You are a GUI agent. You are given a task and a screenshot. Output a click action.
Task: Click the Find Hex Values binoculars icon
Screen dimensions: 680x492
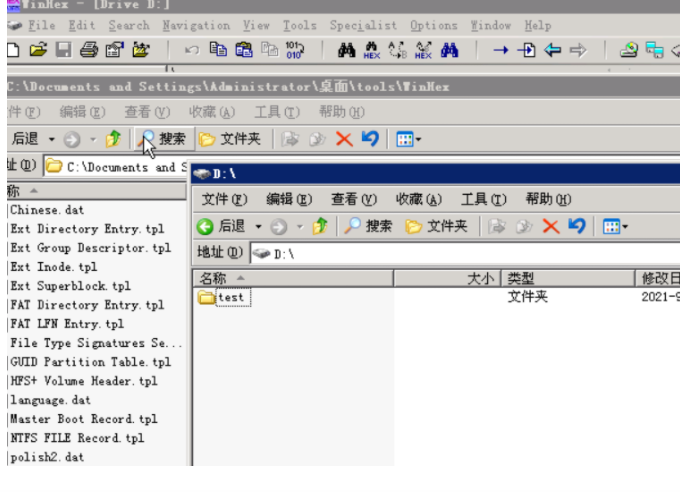click(372, 50)
